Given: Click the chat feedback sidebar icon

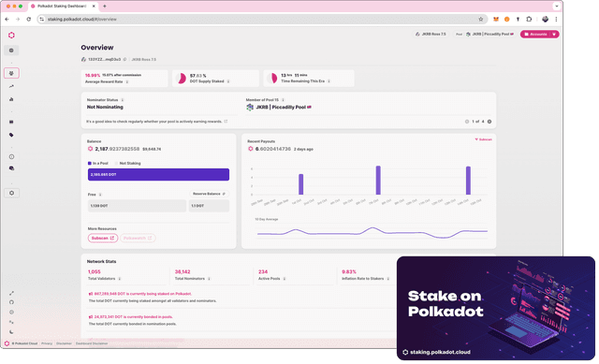Looking at the screenshot, I should pyautogui.click(x=11, y=168).
